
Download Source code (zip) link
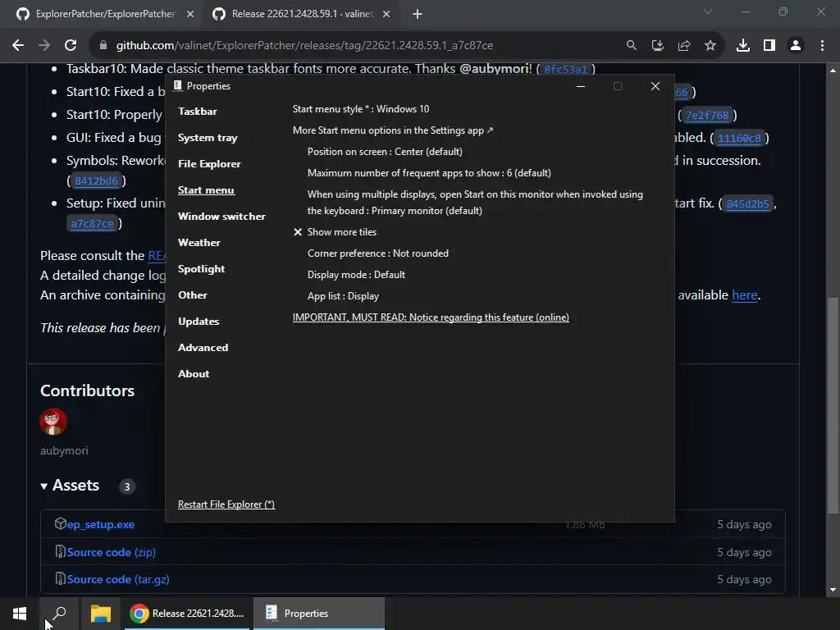[112, 552]
